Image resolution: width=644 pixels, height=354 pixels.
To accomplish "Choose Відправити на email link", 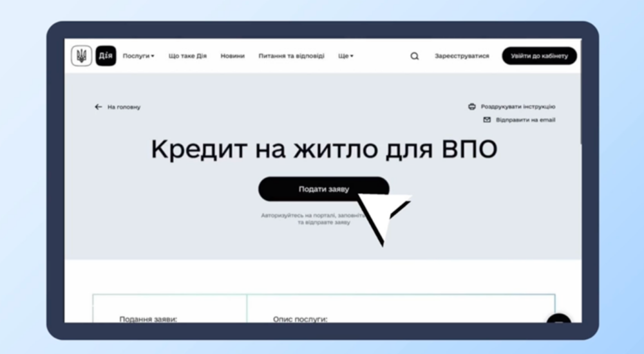I will coord(526,120).
